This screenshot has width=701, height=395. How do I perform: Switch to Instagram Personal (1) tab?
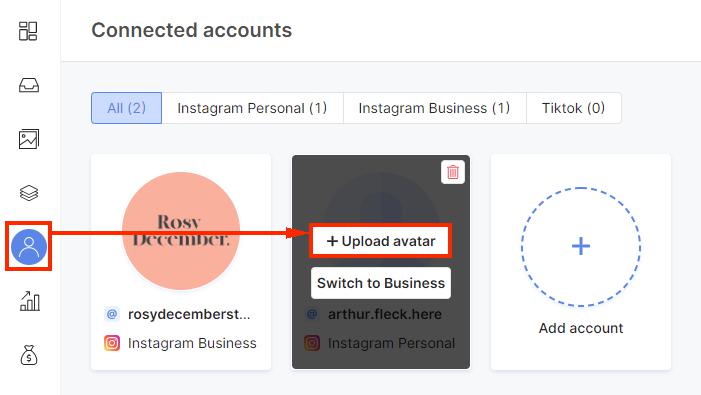252,108
